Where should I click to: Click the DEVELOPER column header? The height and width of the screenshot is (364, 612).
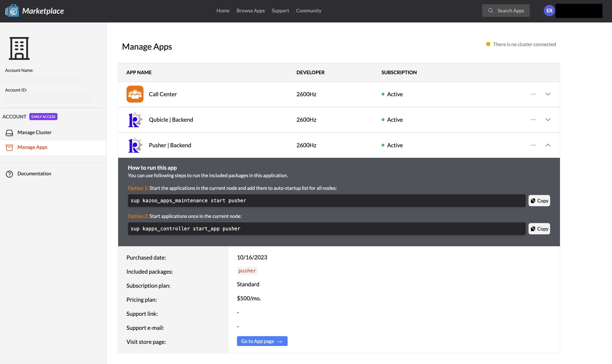point(310,72)
